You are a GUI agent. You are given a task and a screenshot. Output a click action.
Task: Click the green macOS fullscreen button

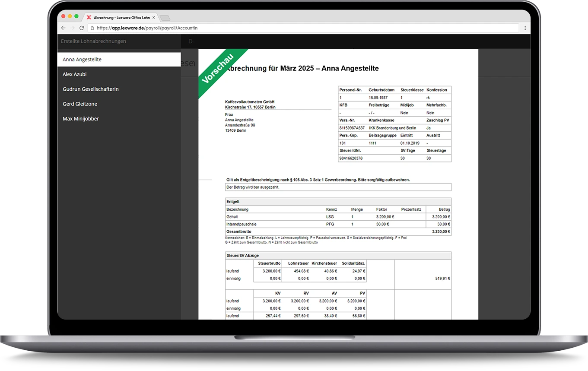(76, 16)
